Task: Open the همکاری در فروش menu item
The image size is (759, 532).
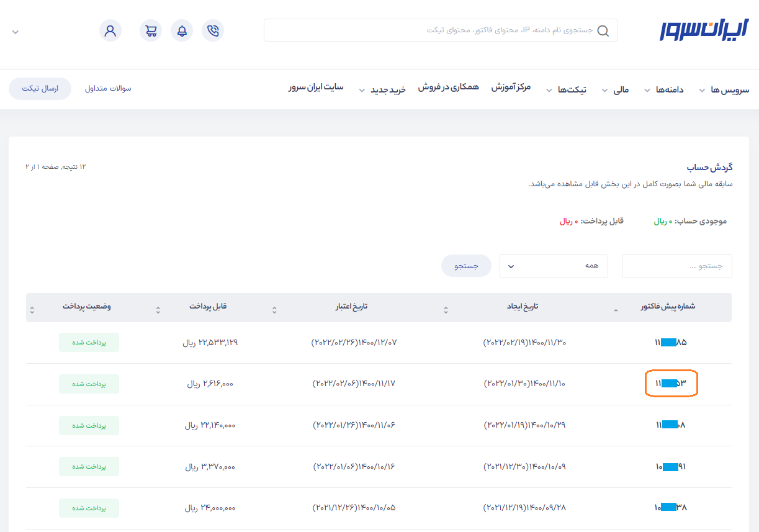Action: pyautogui.click(x=448, y=88)
